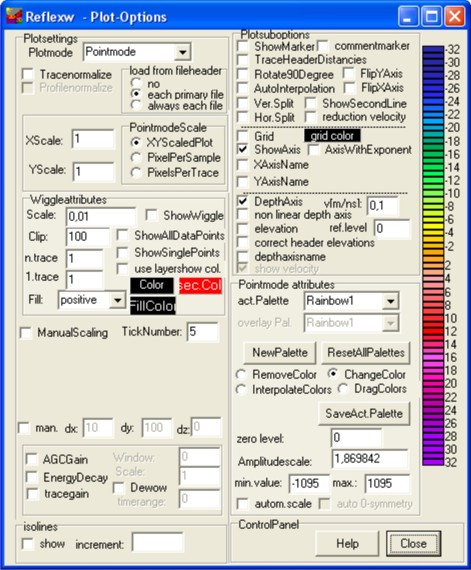
Task: Select XYScaledPlot pointmode scale option
Action: coord(136,142)
